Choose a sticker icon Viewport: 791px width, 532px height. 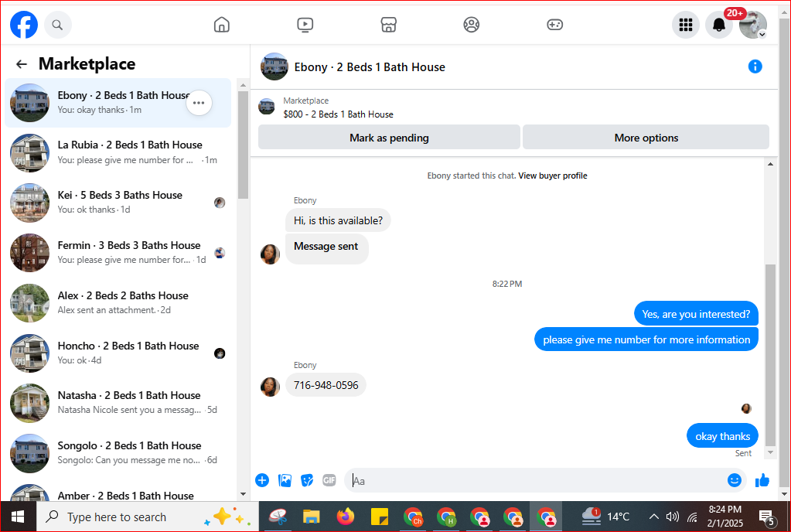point(307,480)
